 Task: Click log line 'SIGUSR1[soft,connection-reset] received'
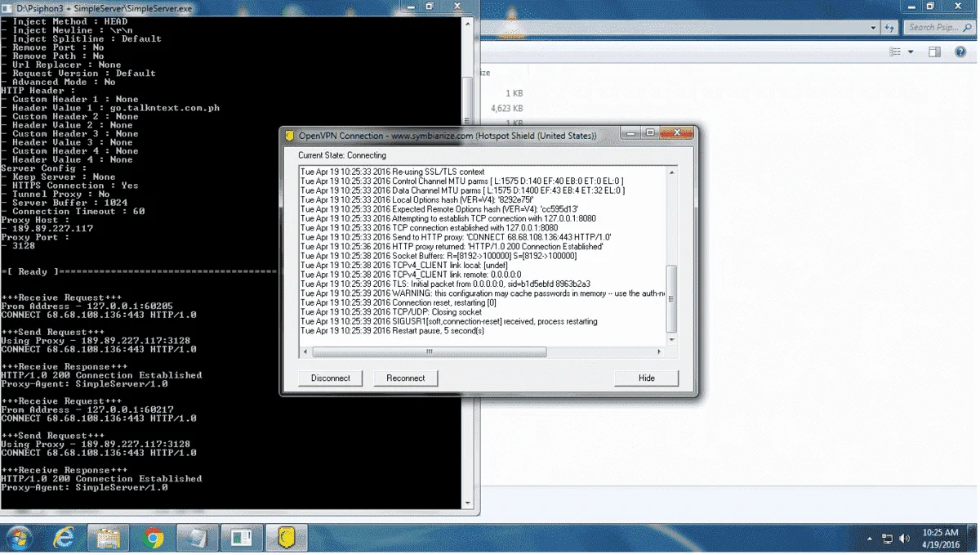[449, 321]
